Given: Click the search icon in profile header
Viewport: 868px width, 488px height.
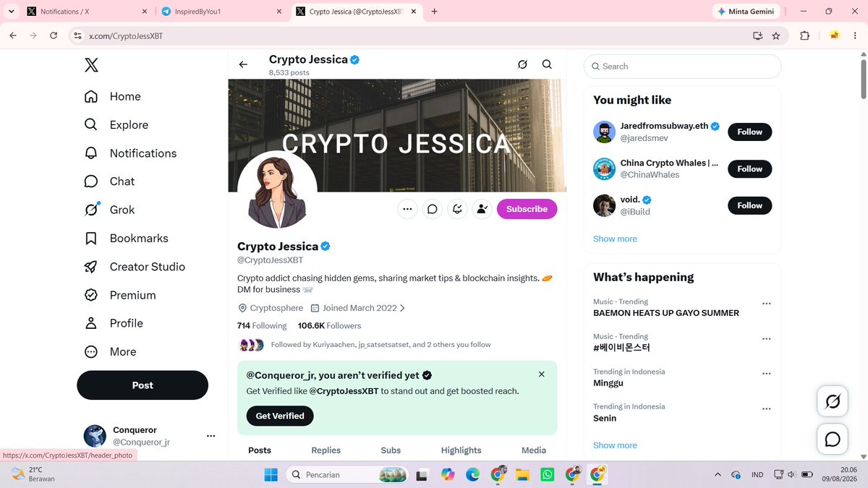Looking at the screenshot, I should (547, 64).
